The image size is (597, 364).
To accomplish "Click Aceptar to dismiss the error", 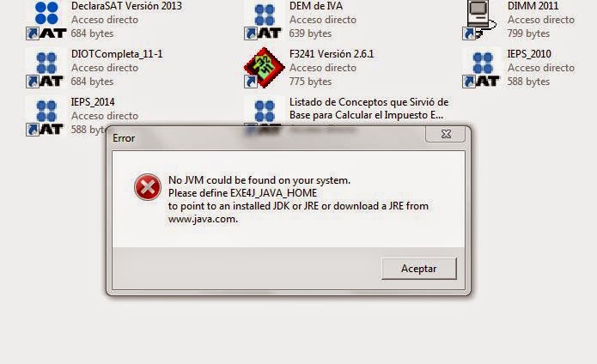I will pyautogui.click(x=419, y=269).
